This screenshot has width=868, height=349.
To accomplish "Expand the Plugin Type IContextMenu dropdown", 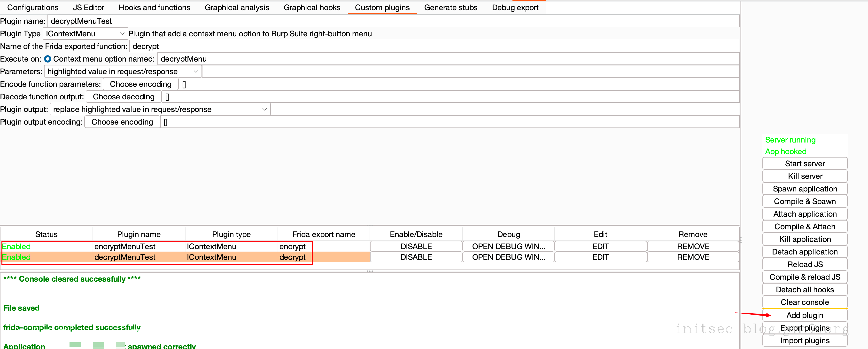I will pyautogui.click(x=85, y=34).
